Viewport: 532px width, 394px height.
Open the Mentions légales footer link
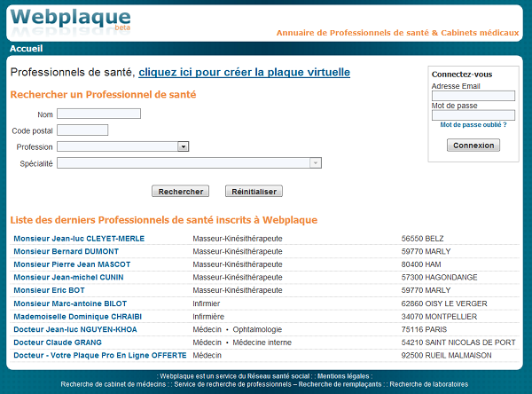pyautogui.click(x=343, y=376)
